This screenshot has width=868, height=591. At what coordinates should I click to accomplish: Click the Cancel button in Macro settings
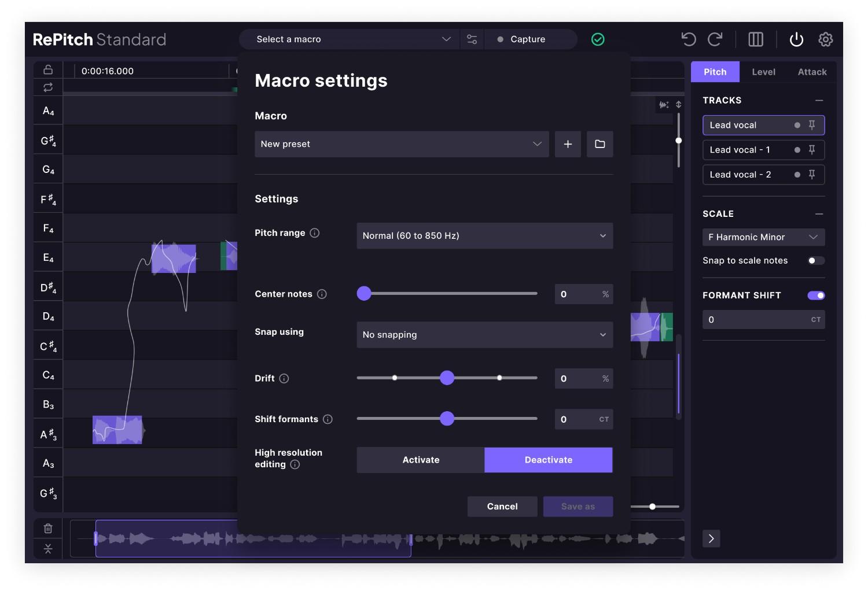pos(502,506)
